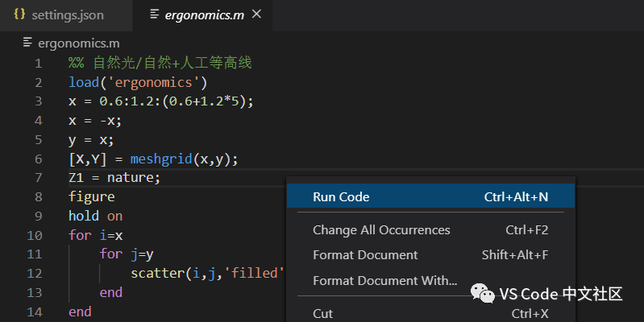Screen dimensions: 644x322
Task: Place cursor on load('ergonomics') line
Action: [138, 82]
